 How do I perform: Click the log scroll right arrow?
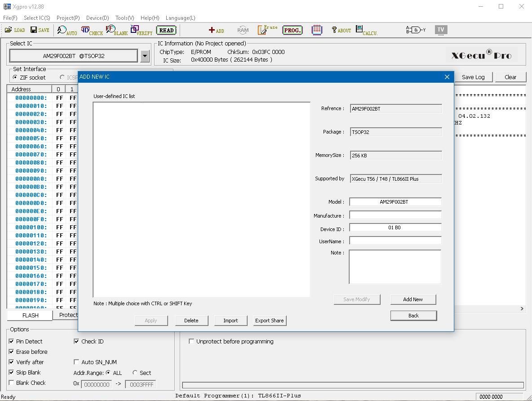click(x=522, y=308)
